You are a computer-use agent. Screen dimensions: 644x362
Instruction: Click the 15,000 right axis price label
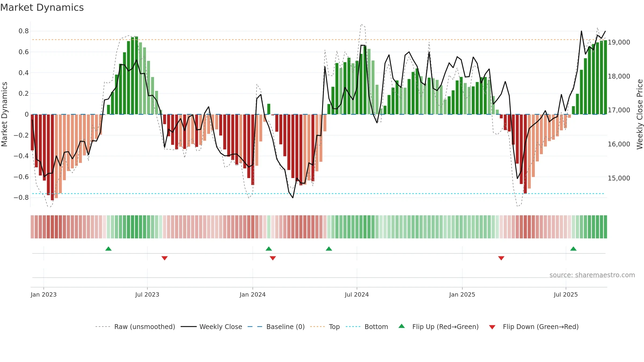[x=619, y=178]
